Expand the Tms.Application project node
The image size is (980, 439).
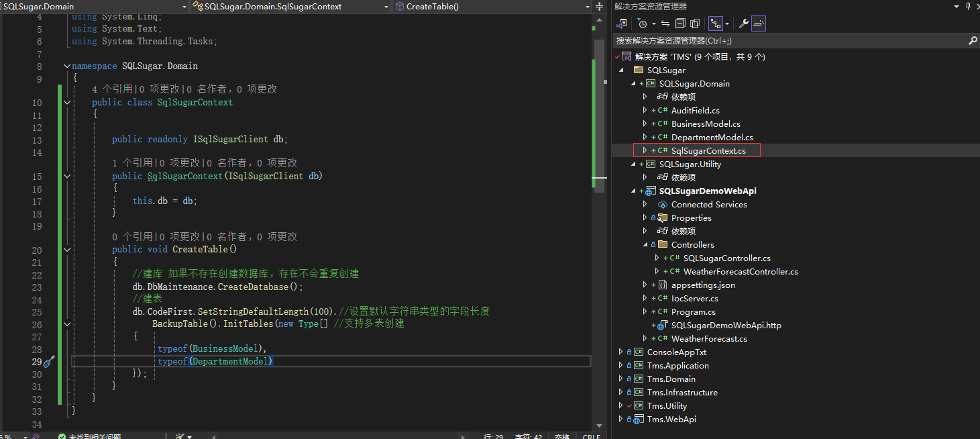620,366
